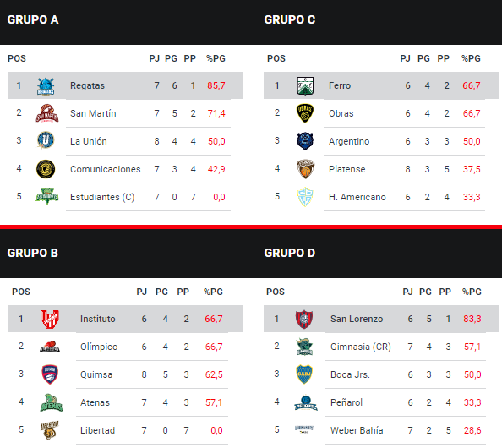Select the Weber Bahía row name
Image resolution: width=502 pixels, height=448 pixels.
pos(357,430)
